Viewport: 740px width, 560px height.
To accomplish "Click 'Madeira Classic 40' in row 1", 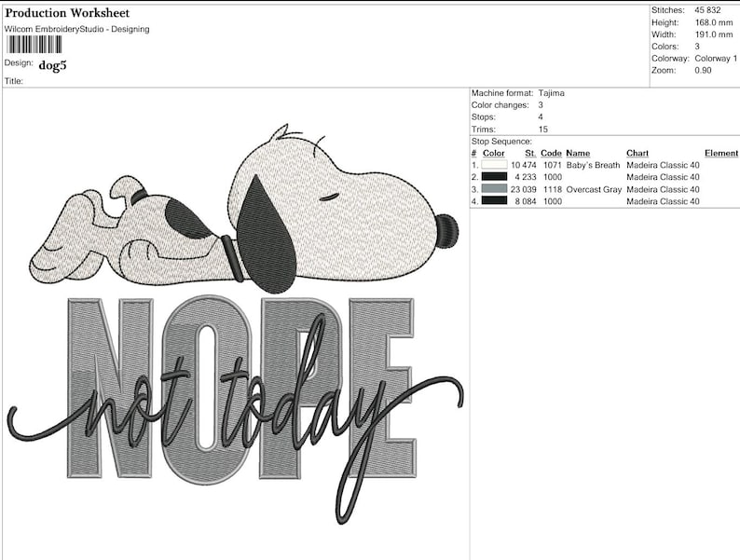I will [663, 165].
